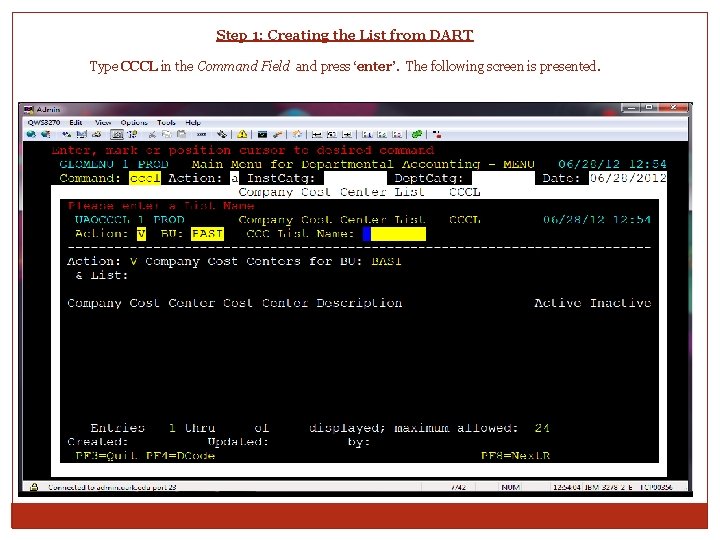Click the Admin window title bar icon
This screenshot has width=720, height=540.
point(29,109)
